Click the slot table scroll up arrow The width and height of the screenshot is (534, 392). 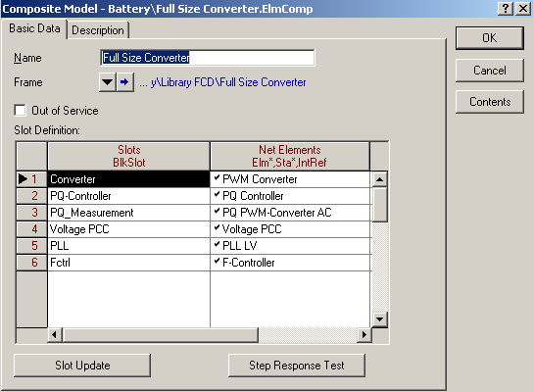click(379, 179)
